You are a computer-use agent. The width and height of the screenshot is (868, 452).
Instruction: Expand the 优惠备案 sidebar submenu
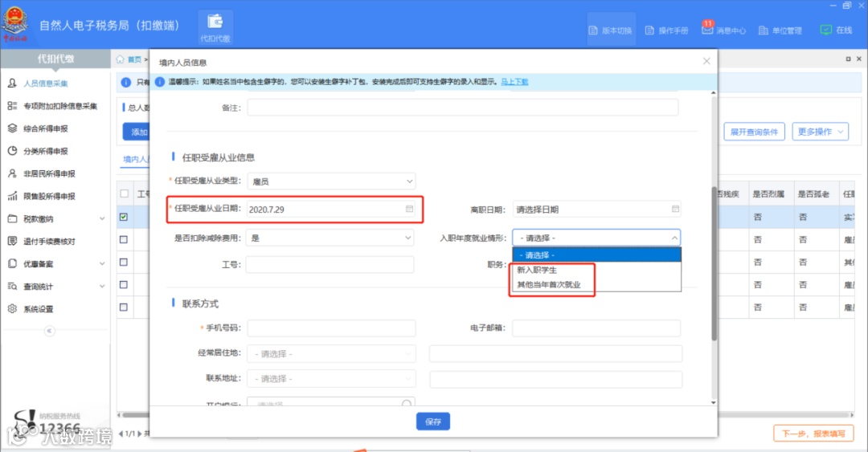tap(102, 264)
